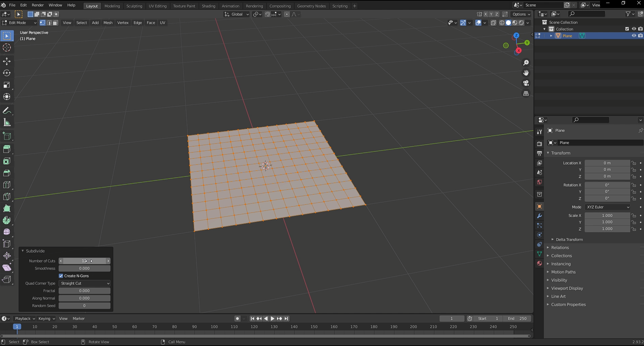The image size is (644, 346).
Task: Click the zoom view magnifier icon
Action: tap(526, 63)
